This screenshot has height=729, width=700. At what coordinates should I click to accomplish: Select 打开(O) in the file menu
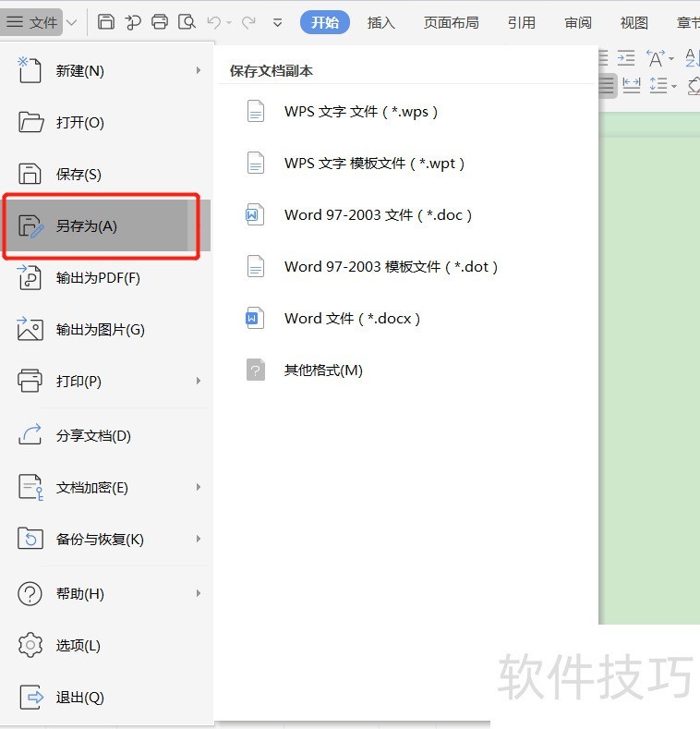[107, 122]
